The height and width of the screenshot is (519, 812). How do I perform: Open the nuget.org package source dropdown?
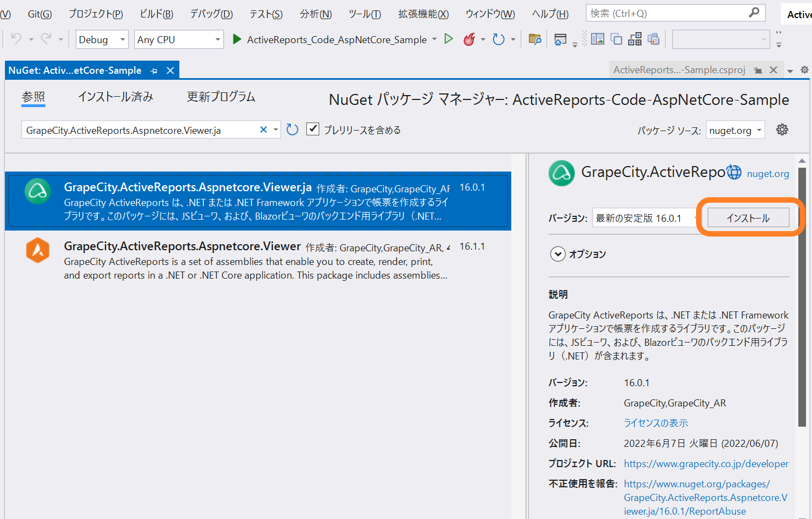coord(735,130)
